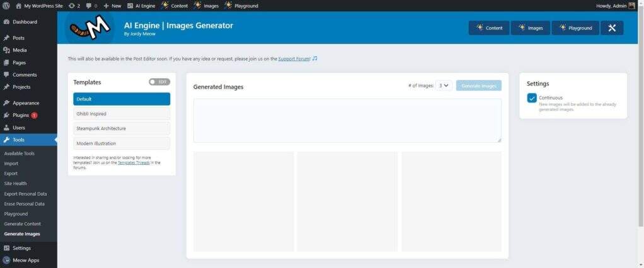Viewport: 644px width, 268px height.
Task: Follow the Support Forum link
Action: [294, 59]
